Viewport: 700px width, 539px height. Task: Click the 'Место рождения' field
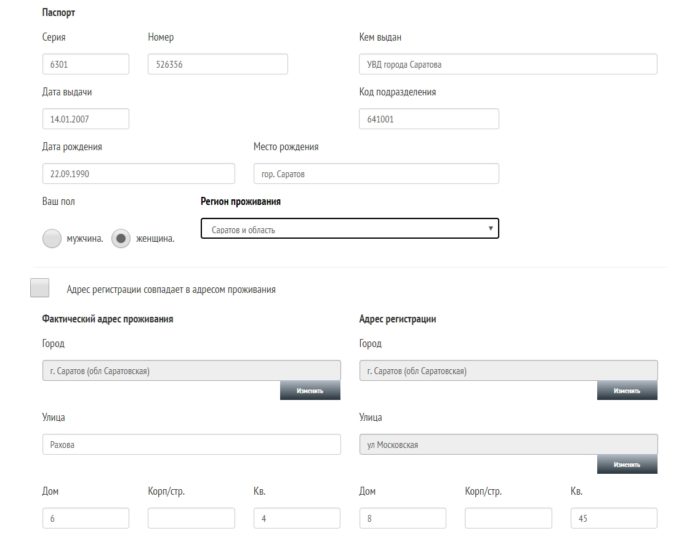pos(375,174)
